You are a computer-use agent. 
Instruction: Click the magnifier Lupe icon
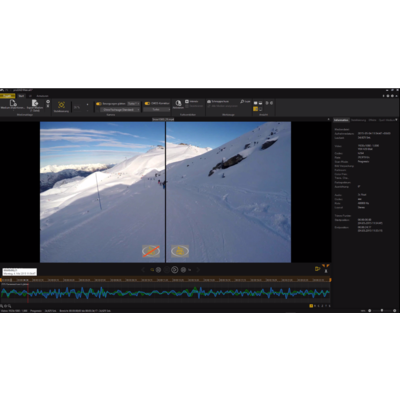(242, 101)
